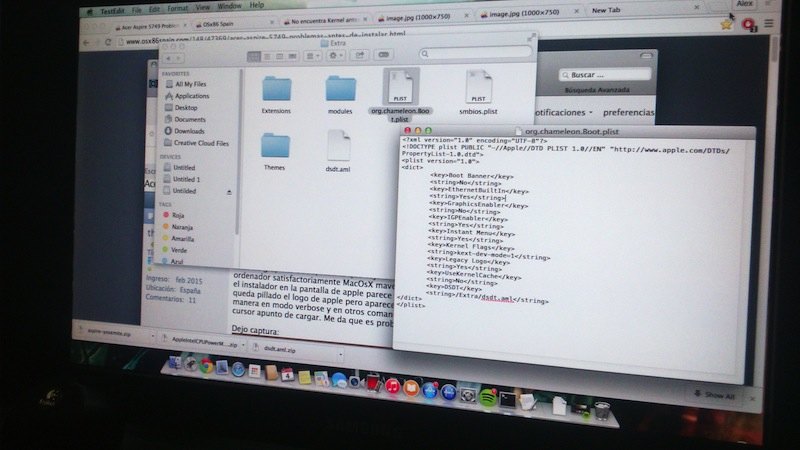Switch Finder to list view
The height and width of the screenshot is (450, 800).
pos(267,57)
